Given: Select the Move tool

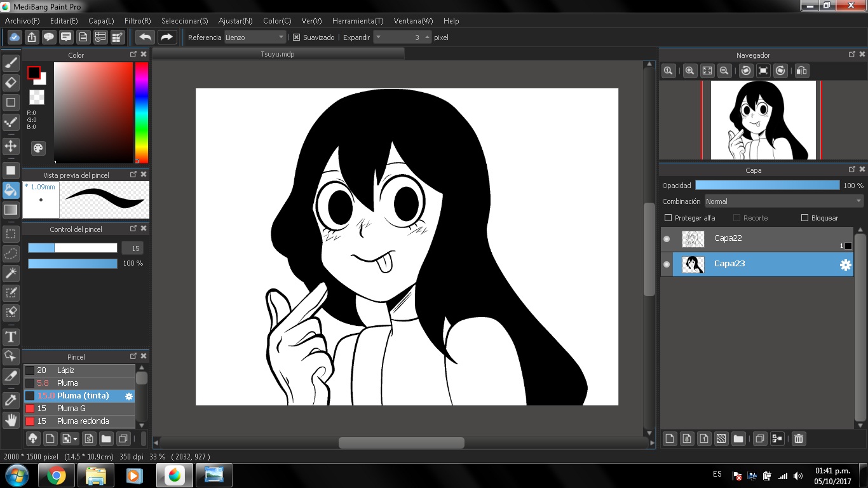Looking at the screenshot, I should click(x=11, y=146).
